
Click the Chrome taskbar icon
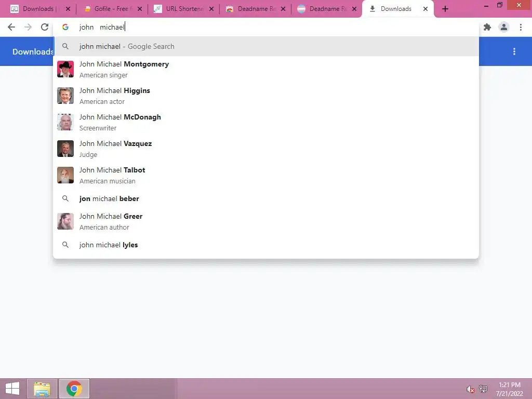(x=74, y=389)
